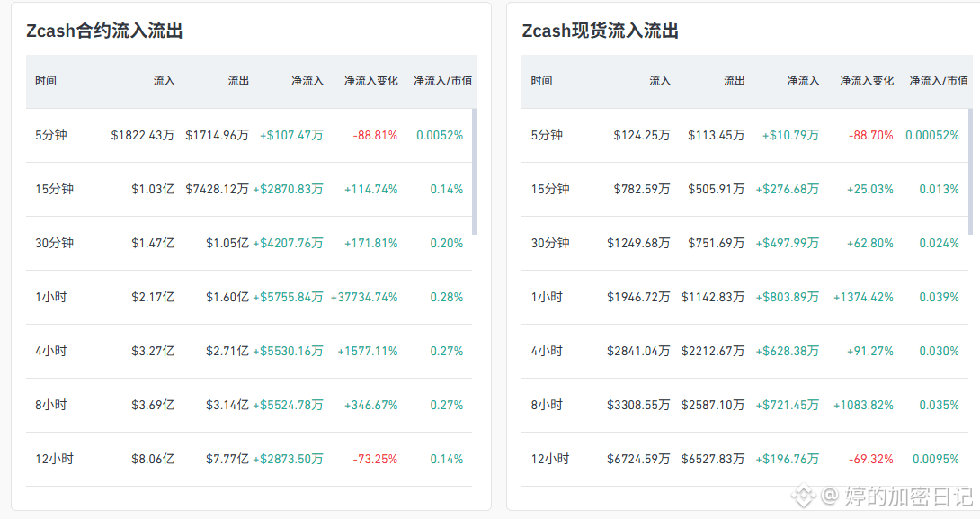Click the scrollbar in the Zcash现货 table
Viewport: 980px width, 519px height.
(x=971, y=171)
